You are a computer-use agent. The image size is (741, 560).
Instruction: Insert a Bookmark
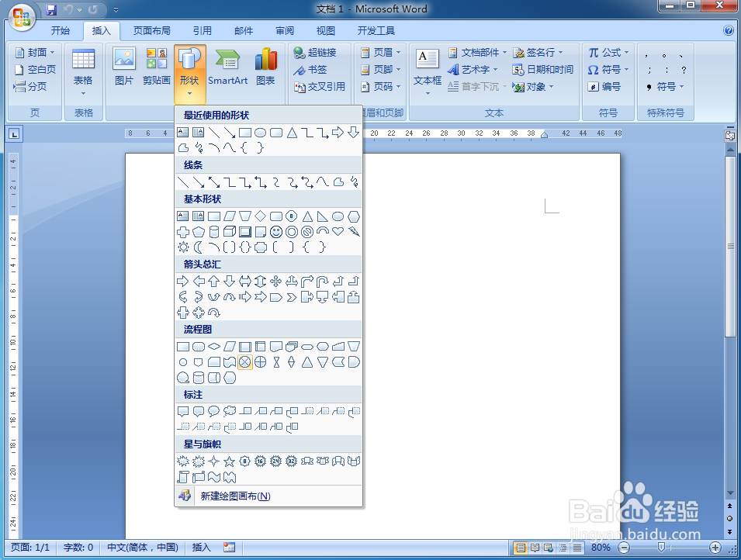310,70
